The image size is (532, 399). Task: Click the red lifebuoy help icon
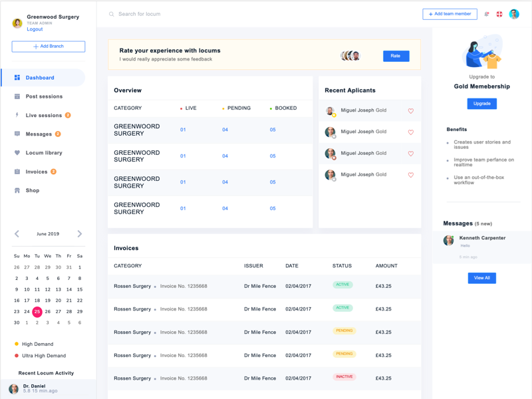pos(499,14)
